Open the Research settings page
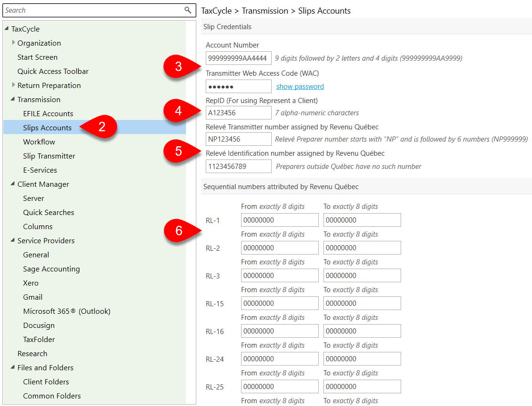 [x=32, y=353]
